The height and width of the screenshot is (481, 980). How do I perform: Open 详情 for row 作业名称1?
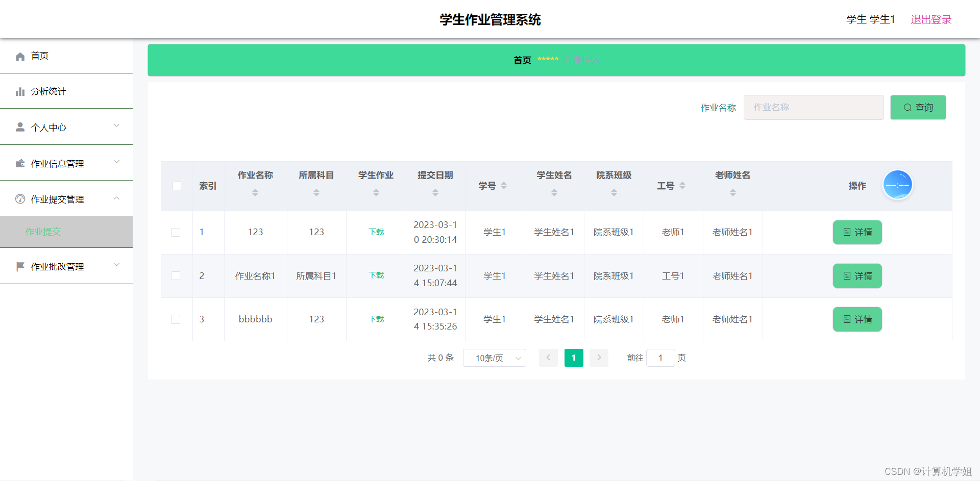[x=857, y=276]
